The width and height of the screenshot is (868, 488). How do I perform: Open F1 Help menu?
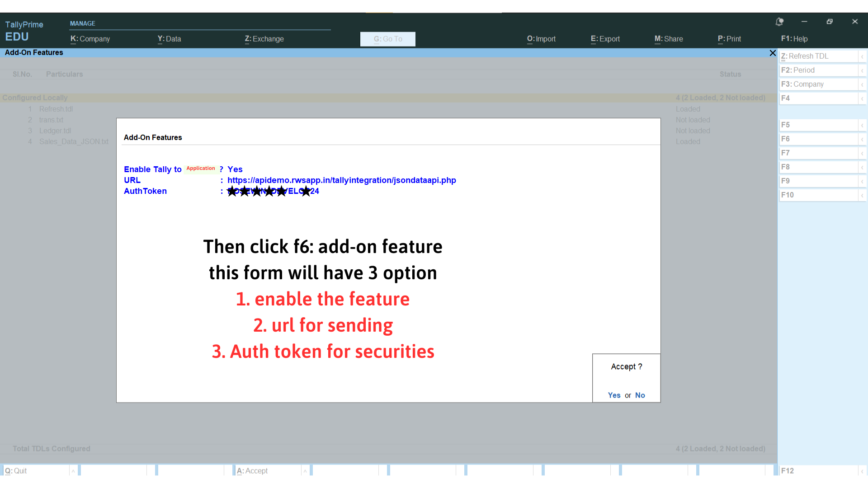[x=794, y=39]
